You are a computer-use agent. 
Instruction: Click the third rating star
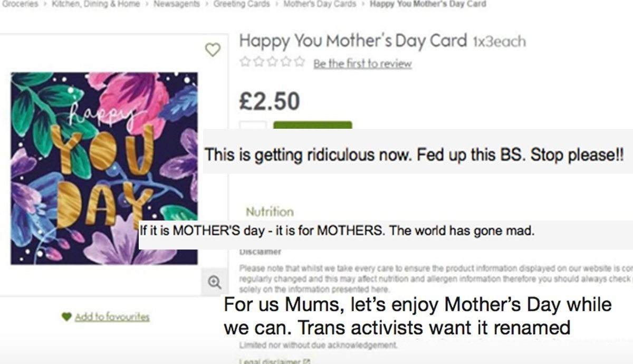[272, 61]
